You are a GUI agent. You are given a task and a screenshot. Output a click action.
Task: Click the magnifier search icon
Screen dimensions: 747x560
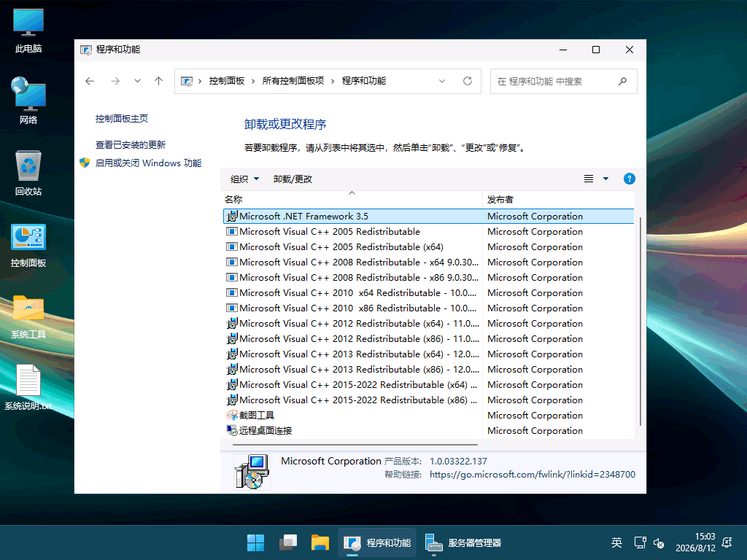click(622, 82)
